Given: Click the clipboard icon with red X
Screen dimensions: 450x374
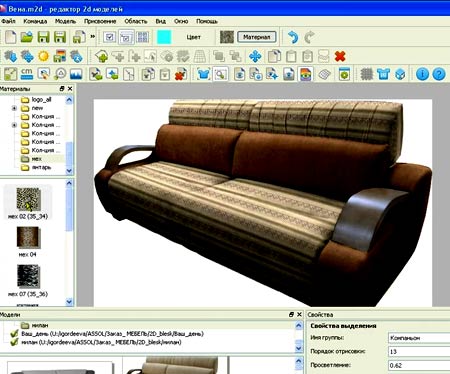Looking at the screenshot, I should (x=180, y=74).
